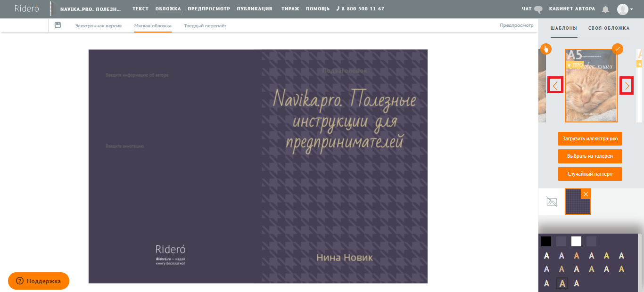The image size is (644, 292).
Task: Click the orange hand pointer icon
Action: tap(545, 49)
